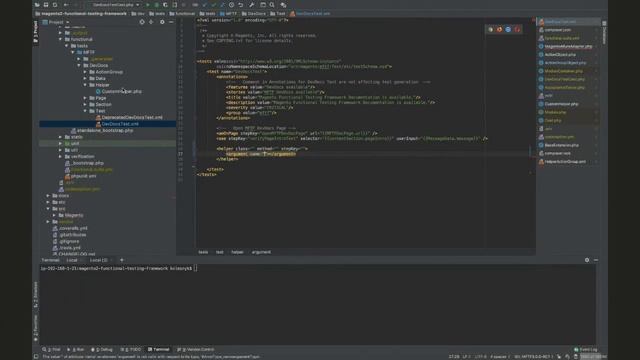The width and height of the screenshot is (640, 360).
Task: Click the 'argument' XML breadcrumb below editor
Action: pyautogui.click(x=261, y=252)
